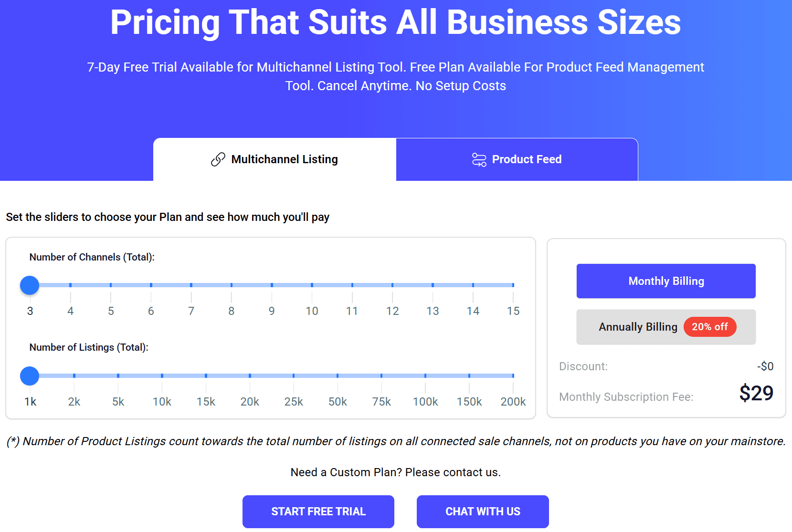Screen dimensions: 792x532
Task: Click the -$0 discount value
Action: [765, 366]
